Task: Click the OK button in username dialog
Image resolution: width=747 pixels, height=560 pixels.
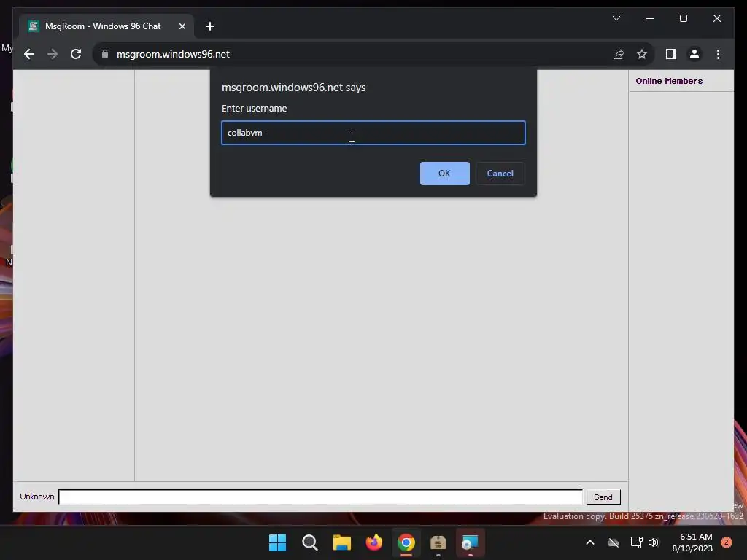Action: (x=444, y=174)
